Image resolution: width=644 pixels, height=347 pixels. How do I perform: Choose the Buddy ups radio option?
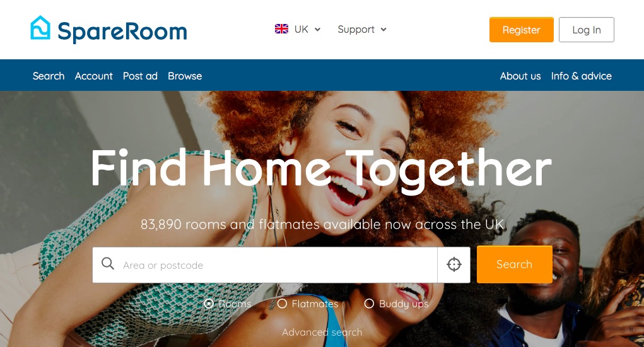click(x=369, y=303)
